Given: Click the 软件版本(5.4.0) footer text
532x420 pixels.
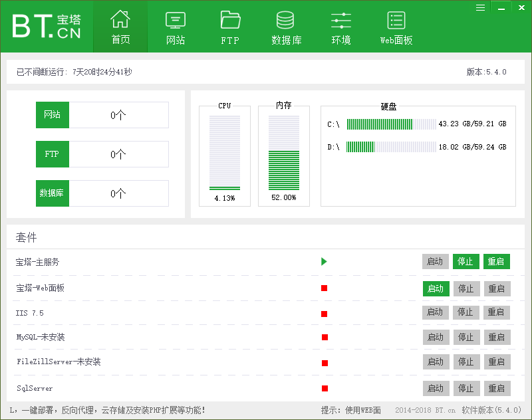Looking at the screenshot, I should (x=491, y=410).
